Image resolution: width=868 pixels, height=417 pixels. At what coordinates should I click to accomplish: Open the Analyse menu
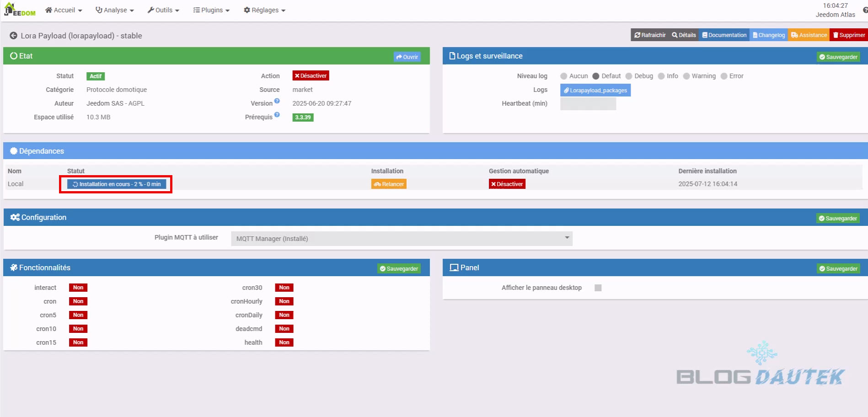click(x=114, y=10)
